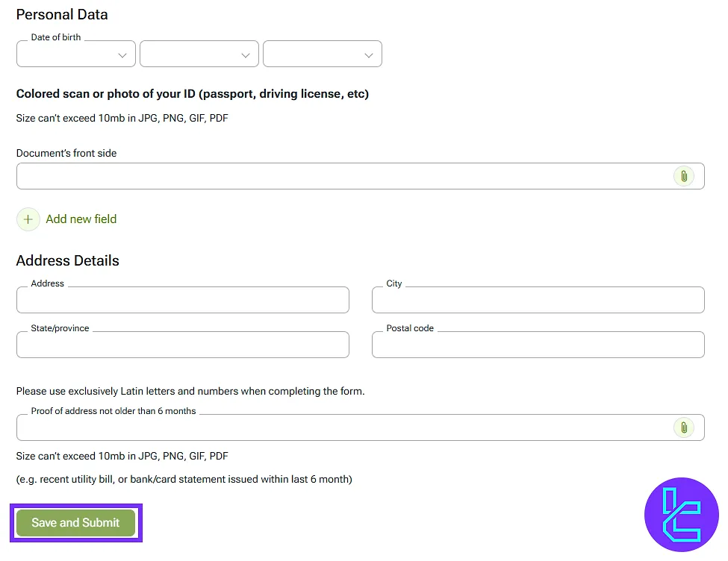Click the paperclip icon for Document's front side
Image resolution: width=728 pixels, height=561 pixels.
point(683,176)
